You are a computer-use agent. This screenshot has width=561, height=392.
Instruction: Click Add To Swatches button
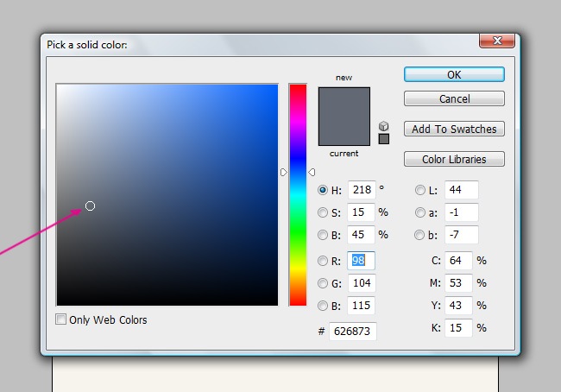454,129
